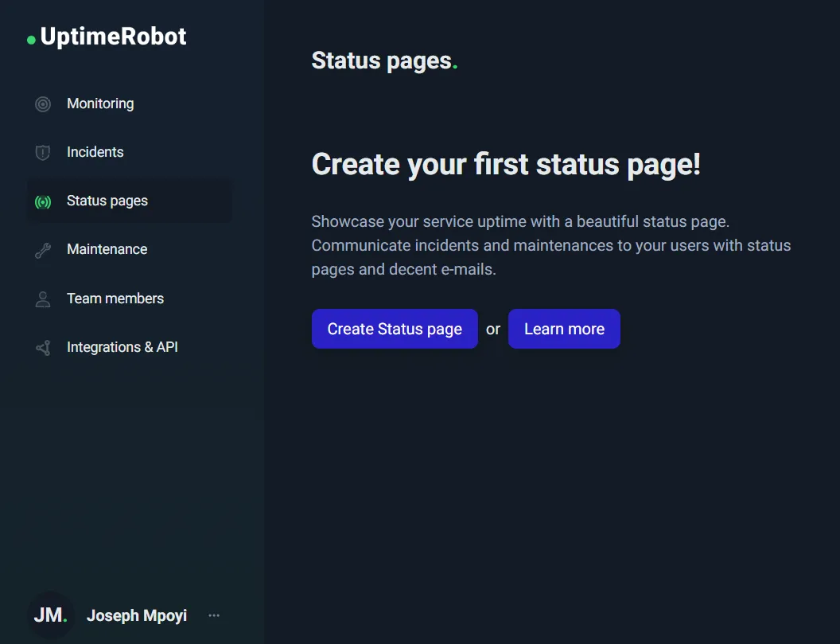840x644 pixels.
Task: Go to Incidents in sidebar
Action: tap(130, 152)
